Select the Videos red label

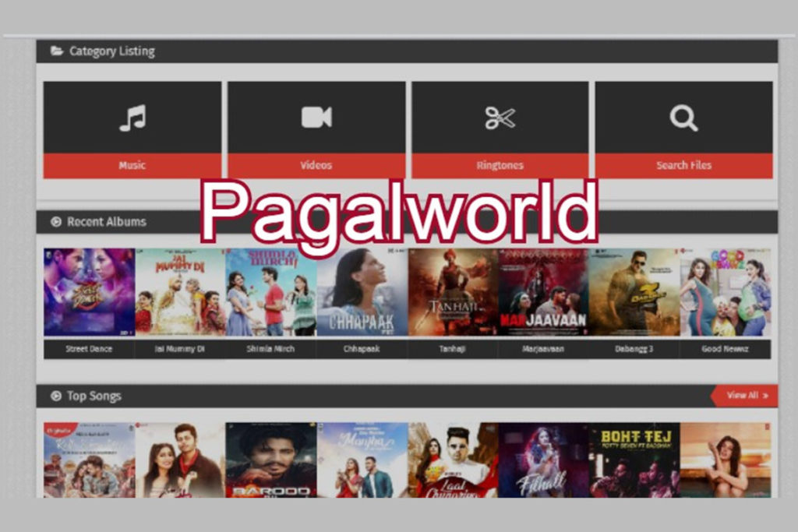coord(316,165)
